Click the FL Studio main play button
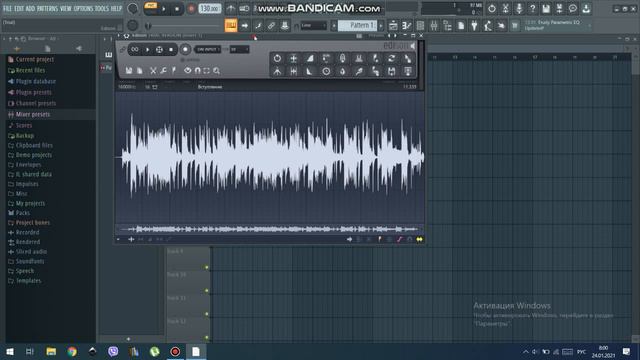640x360 pixels. (x=164, y=9)
